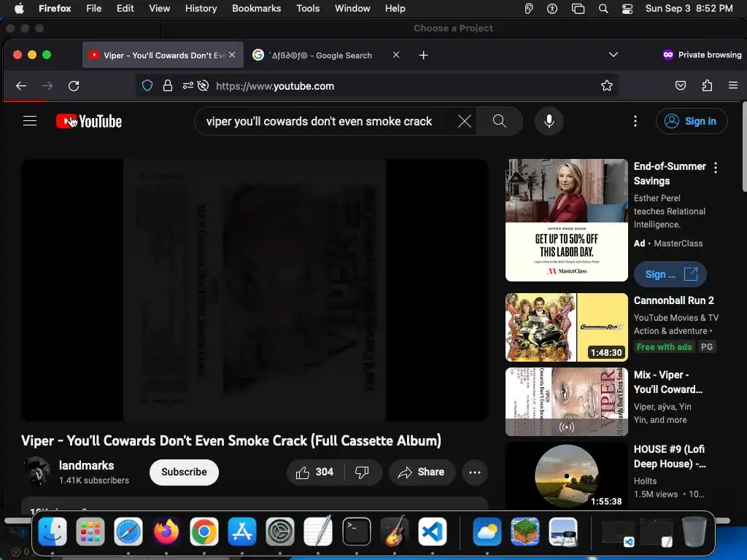Open macOS Control Center in the menu bar
747x560 pixels.
click(627, 9)
